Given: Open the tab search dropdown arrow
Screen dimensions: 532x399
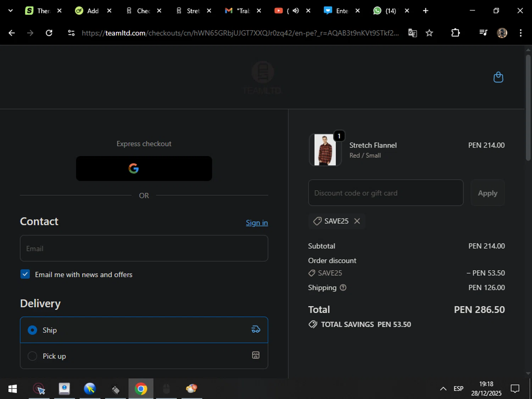Looking at the screenshot, I should pyautogui.click(x=11, y=11).
